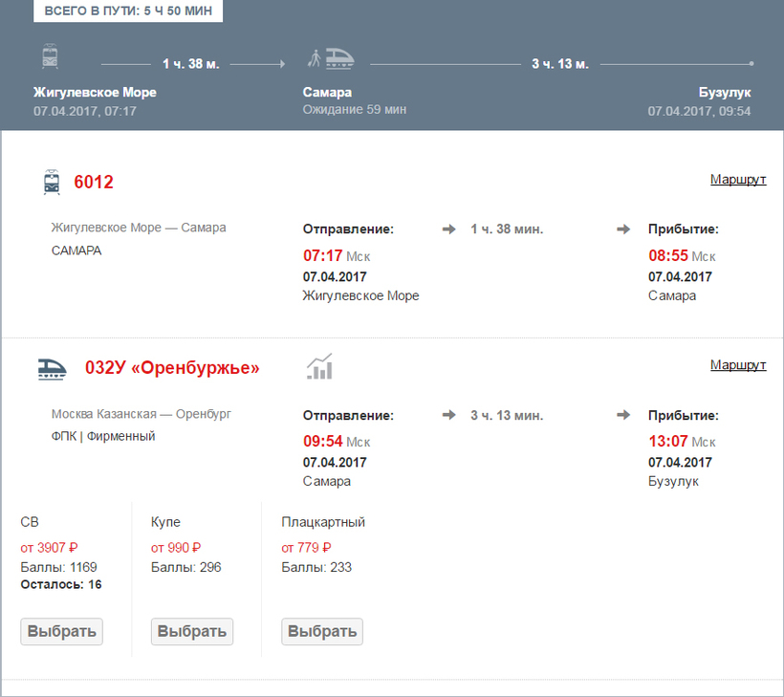Screen dimensions: 784x697
Task: Click arrow icon before 1 ч. 38 мин.
Action: pyautogui.click(x=448, y=229)
